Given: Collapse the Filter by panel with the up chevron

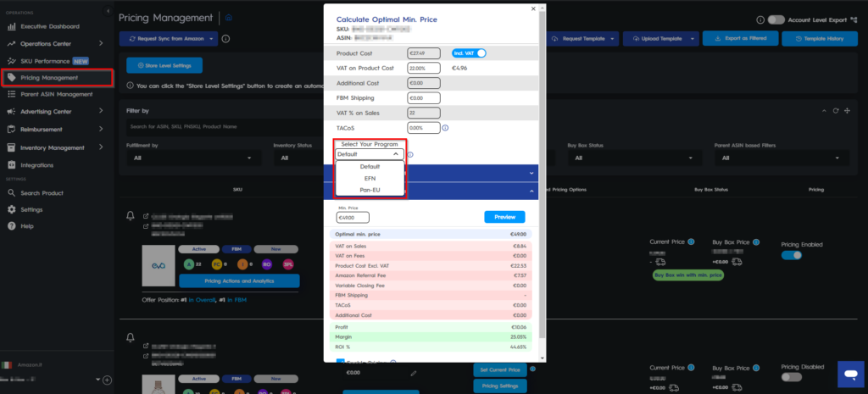Looking at the screenshot, I should click(x=824, y=111).
